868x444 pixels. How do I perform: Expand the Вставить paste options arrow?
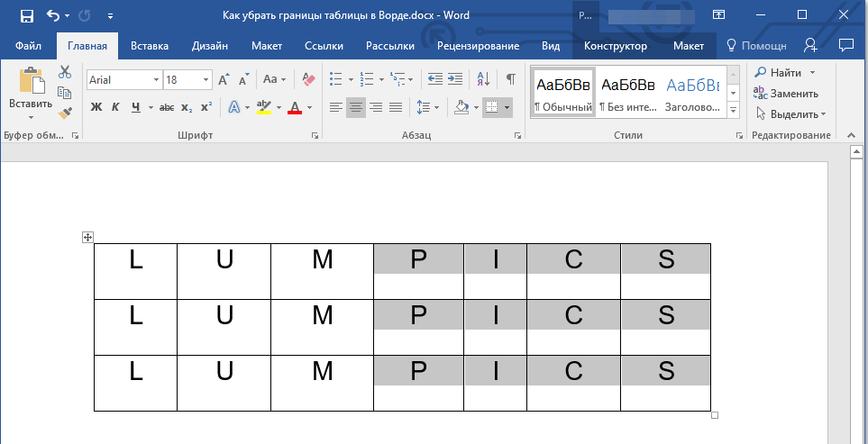click(x=31, y=116)
